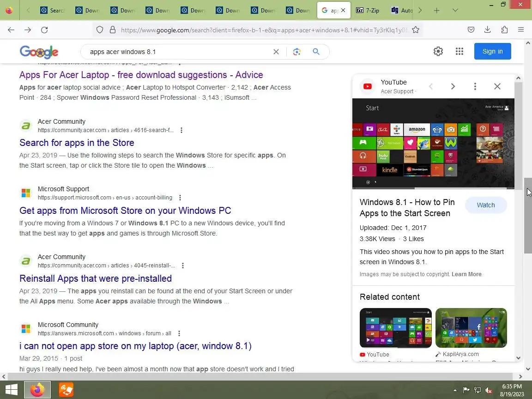Open Search for apps in the Store result
Image resolution: width=532 pixels, height=399 pixels.
point(77,143)
